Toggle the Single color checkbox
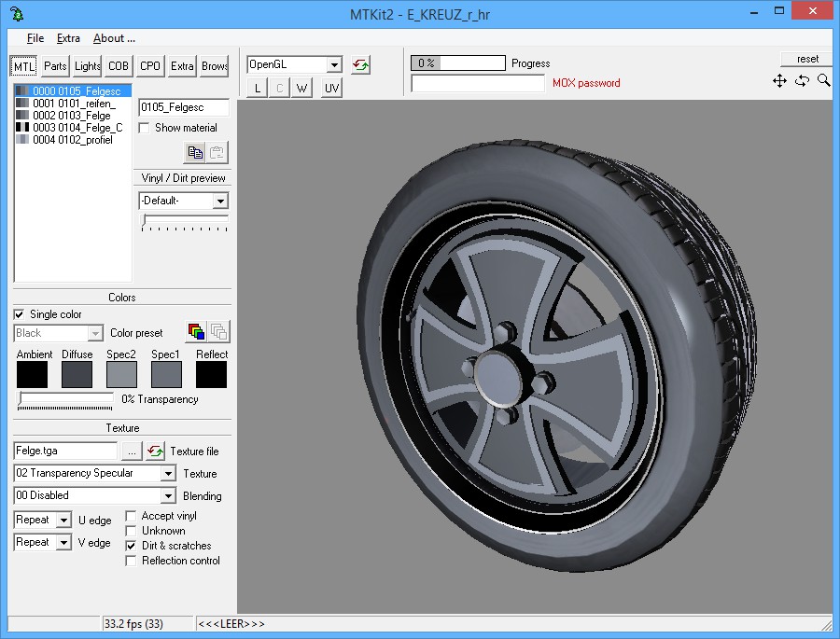The width and height of the screenshot is (840, 639). pyautogui.click(x=20, y=314)
